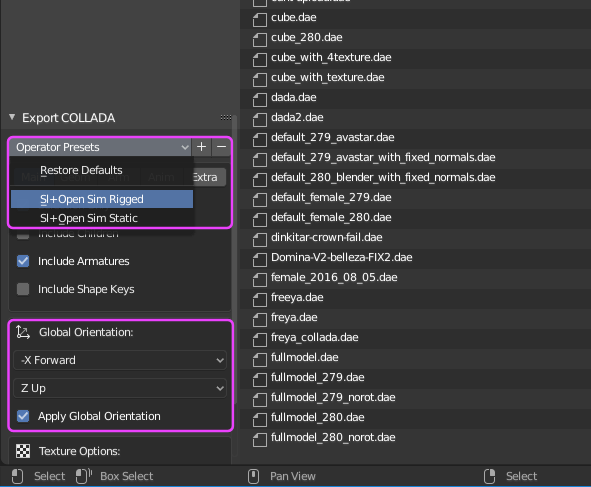The height and width of the screenshot is (487, 591).
Task: Click the file icon beside female_2016_08_05.dae
Action: (x=260, y=280)
